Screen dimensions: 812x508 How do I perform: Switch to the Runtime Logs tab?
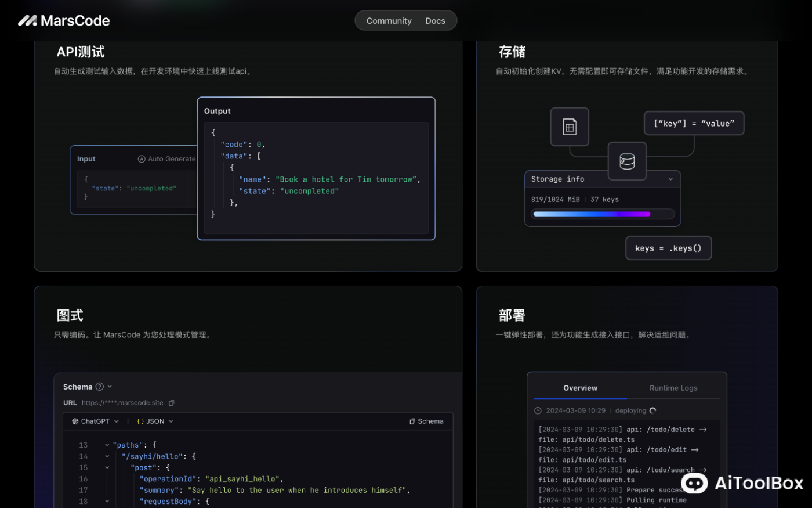coord(673,388)
